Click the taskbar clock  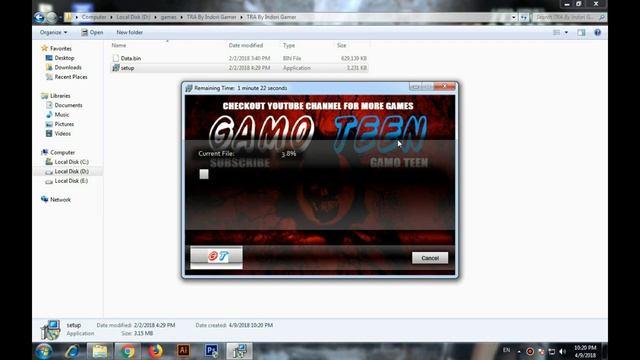[585, 351]
